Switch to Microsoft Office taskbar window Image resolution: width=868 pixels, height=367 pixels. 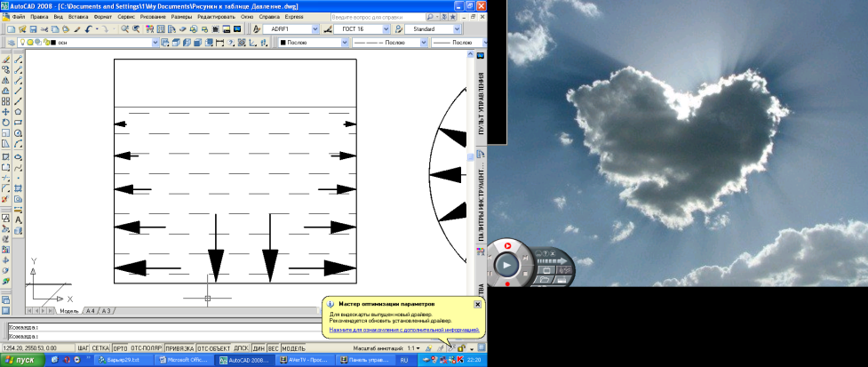click(x=183, y=361)
